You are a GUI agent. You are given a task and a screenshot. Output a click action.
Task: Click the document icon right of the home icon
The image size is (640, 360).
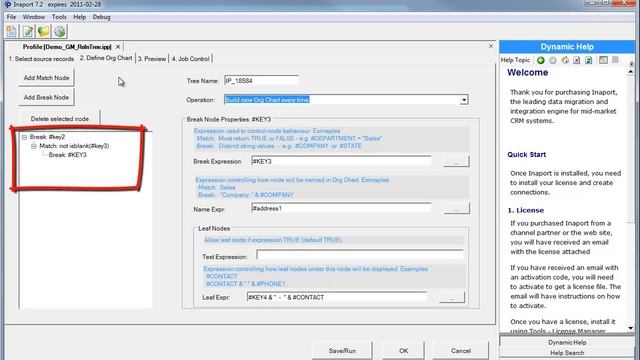[577, 60]
